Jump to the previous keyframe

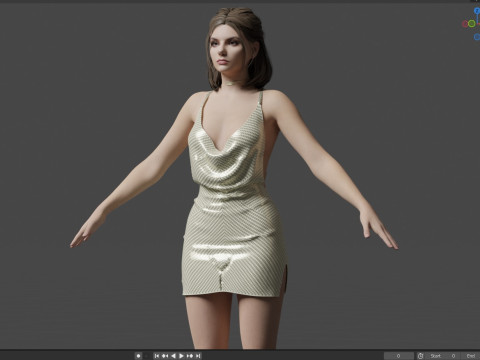pos(165,356)
